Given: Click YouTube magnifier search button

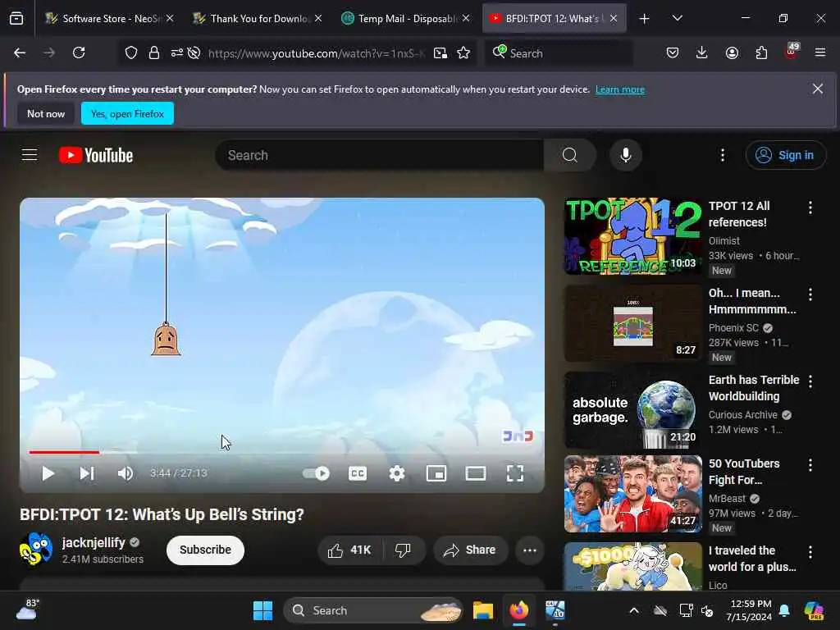Looking at the screenshot, I should coord(570,155).
